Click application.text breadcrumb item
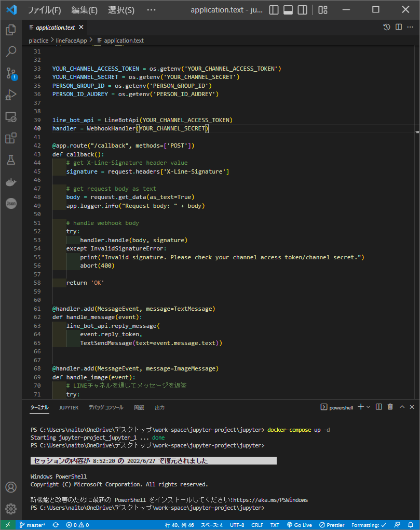The width and height of the screenshot is (420, 530). 124,41
